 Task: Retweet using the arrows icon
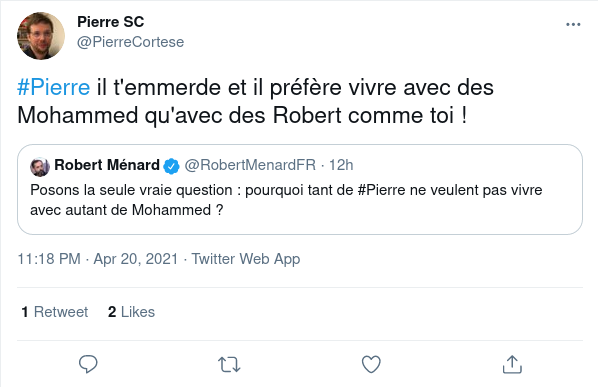tap(229, 365)
